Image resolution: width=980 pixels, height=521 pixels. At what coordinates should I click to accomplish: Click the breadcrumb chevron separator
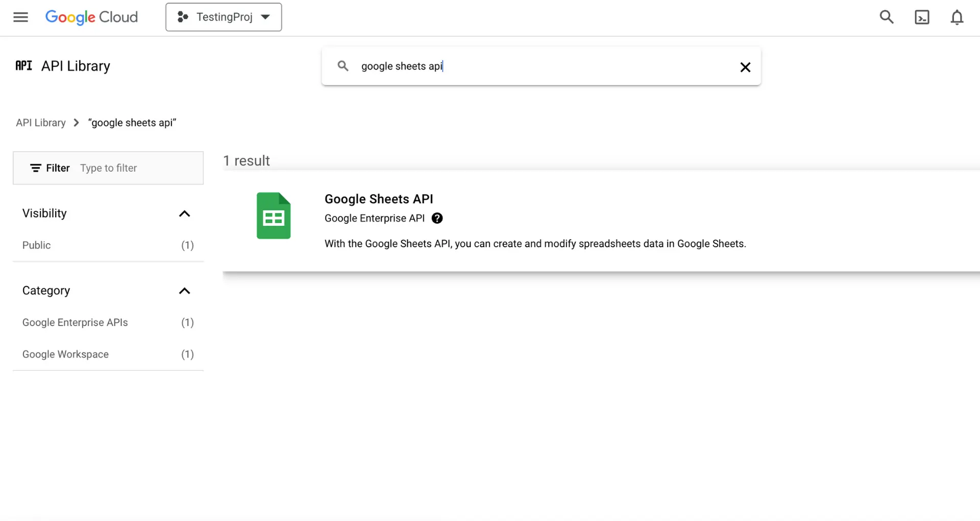(x=76, y=123)
